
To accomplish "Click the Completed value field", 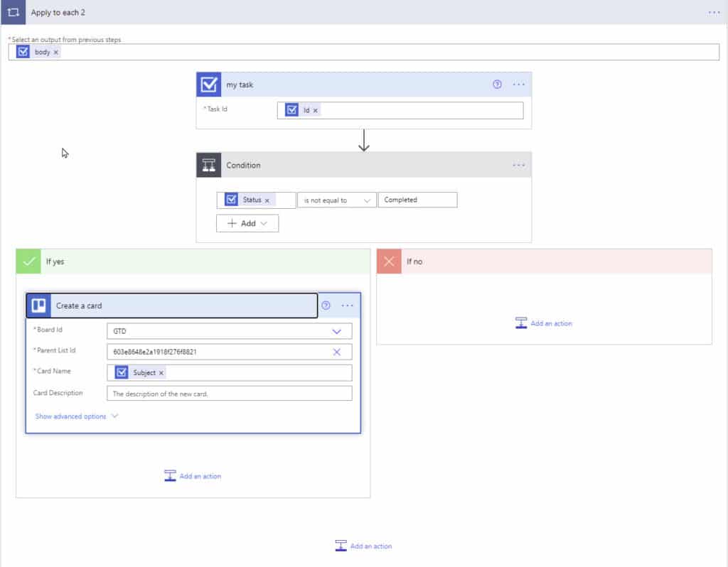I will (x=417, y=200).
